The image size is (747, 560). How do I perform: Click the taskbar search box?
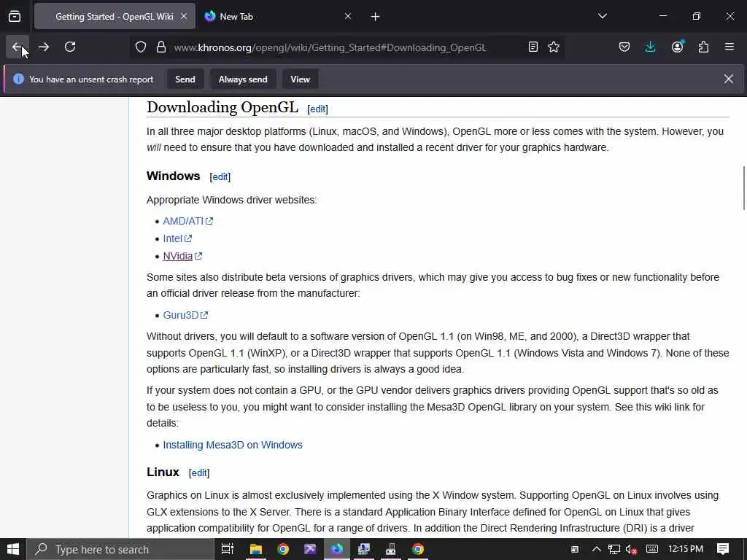(120, 550)
